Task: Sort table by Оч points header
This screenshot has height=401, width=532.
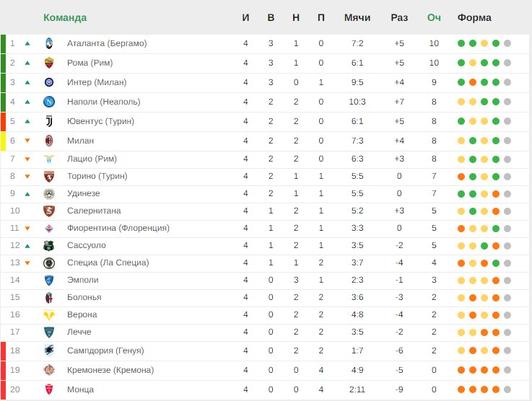Action: [434, 17]
